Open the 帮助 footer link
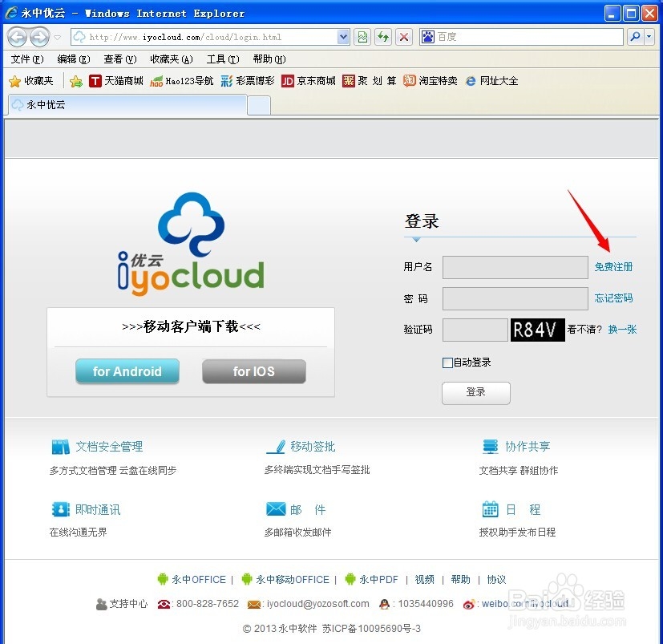Screen dimensions: 663x644 pos(460,579)
